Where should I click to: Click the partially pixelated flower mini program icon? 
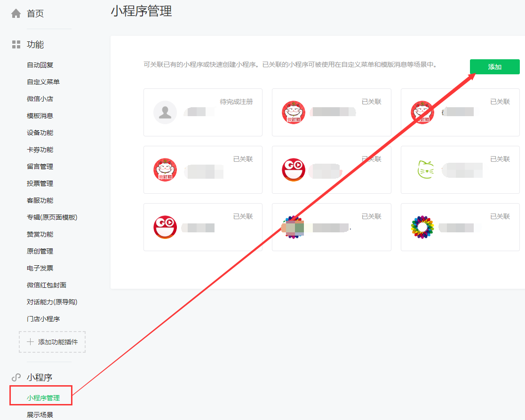(293, 227)
